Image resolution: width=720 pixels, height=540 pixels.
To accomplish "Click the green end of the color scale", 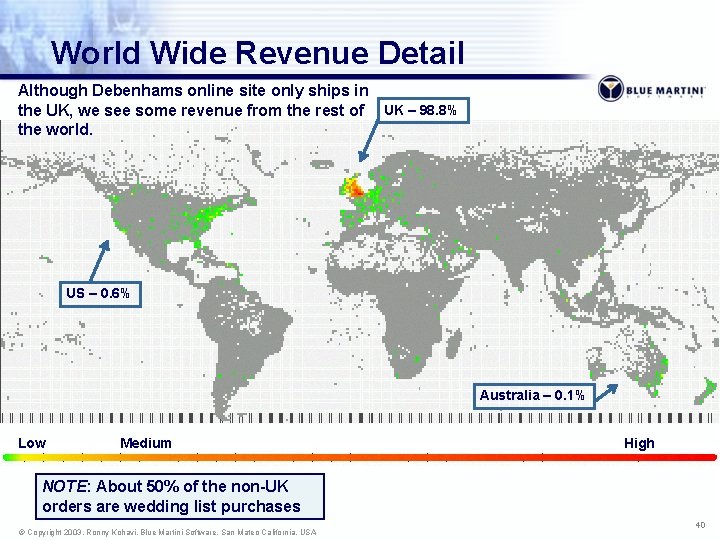I will (11, 457).
